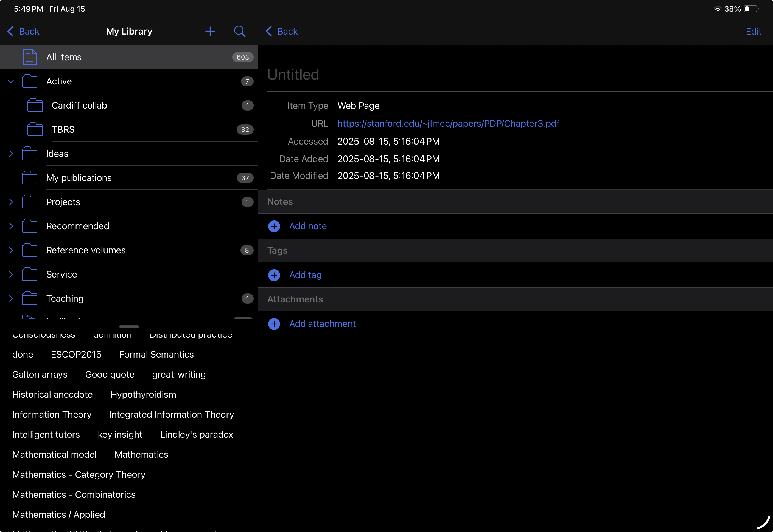Image resolution: width=773 pixels, height=532 pixels.
Task: Click the All Items document icon
Action: click(x=30, y=57)
